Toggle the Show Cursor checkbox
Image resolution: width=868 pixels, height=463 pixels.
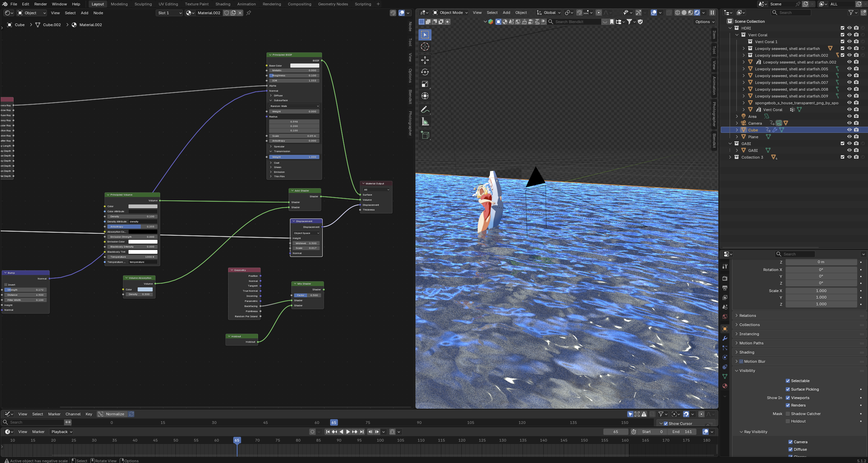click(666, 424)
